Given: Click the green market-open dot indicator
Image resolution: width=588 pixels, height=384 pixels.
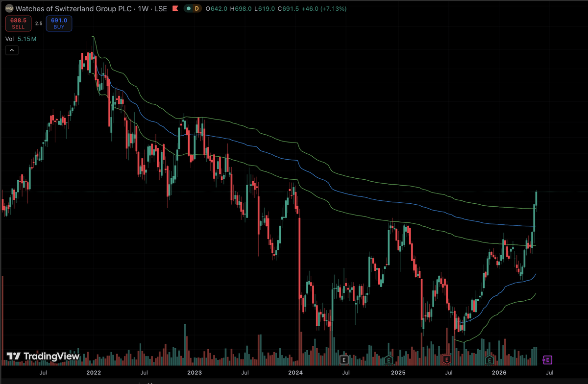Looking at the screenshot, I should pyautogui.click(x=189, y=9).
